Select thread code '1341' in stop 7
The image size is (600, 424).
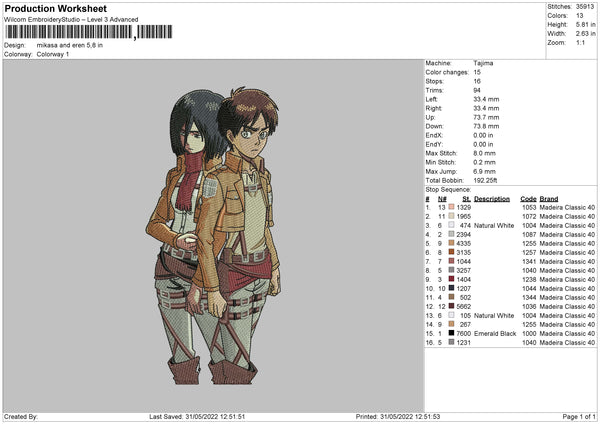[x=529, y=261]
